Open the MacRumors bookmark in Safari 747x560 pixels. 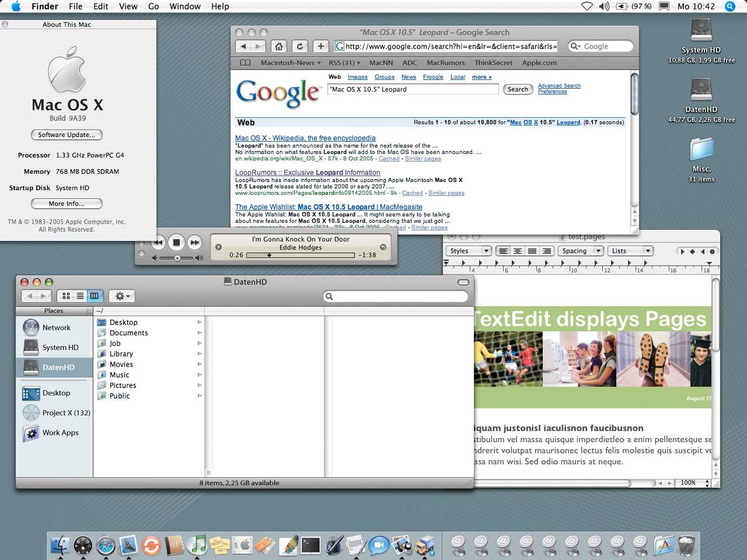(446, 63)
